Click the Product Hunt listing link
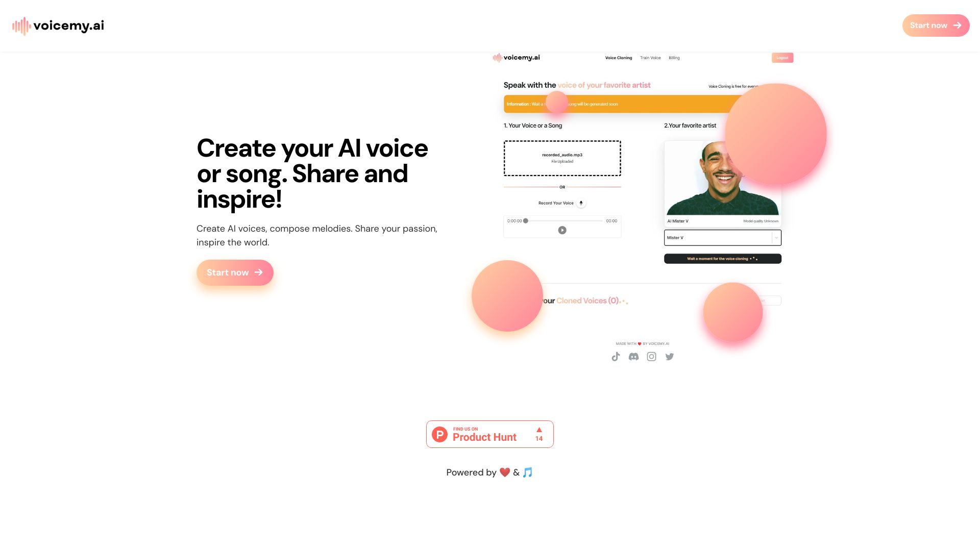Image resolution: width=980 pixels, height=551 pixels. click(490, 434)
